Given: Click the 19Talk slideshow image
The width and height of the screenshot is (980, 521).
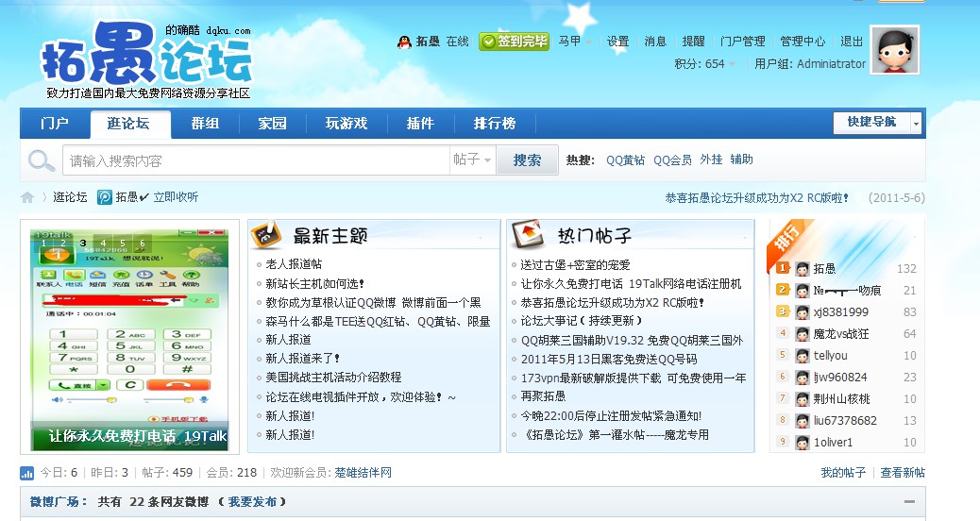Looking at the screenshot, I should 129,340.
